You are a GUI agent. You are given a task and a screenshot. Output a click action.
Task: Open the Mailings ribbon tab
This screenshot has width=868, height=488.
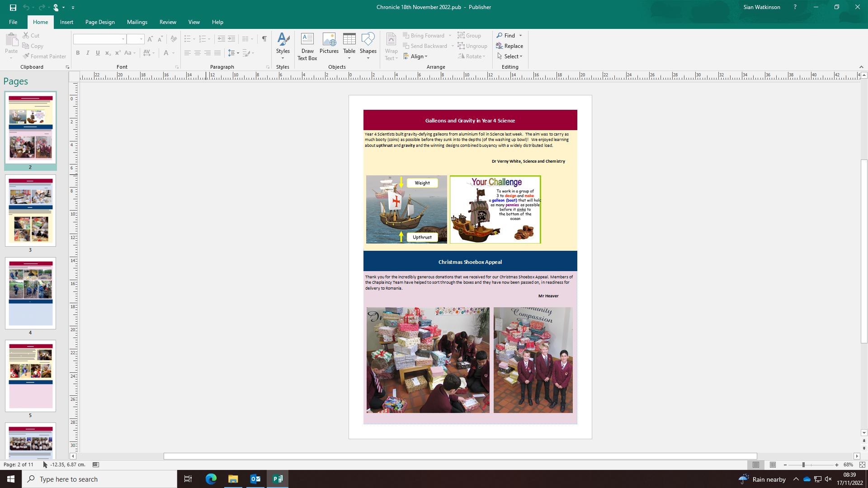click(137, 22)
